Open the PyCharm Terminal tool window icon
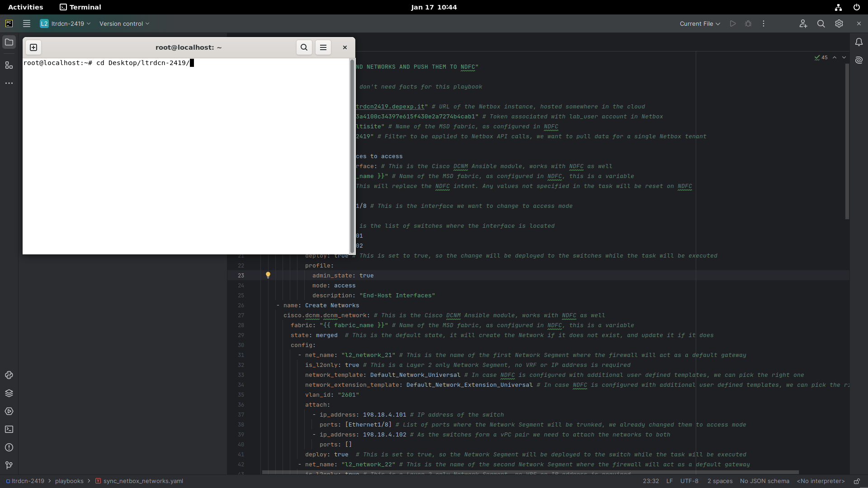868x488 pixels. 9,429
